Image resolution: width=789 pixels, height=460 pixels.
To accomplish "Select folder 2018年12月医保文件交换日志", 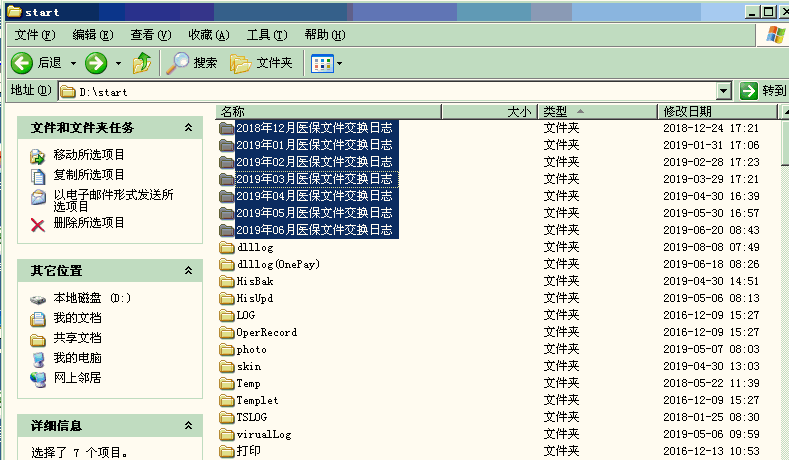I will pos(314,128).
